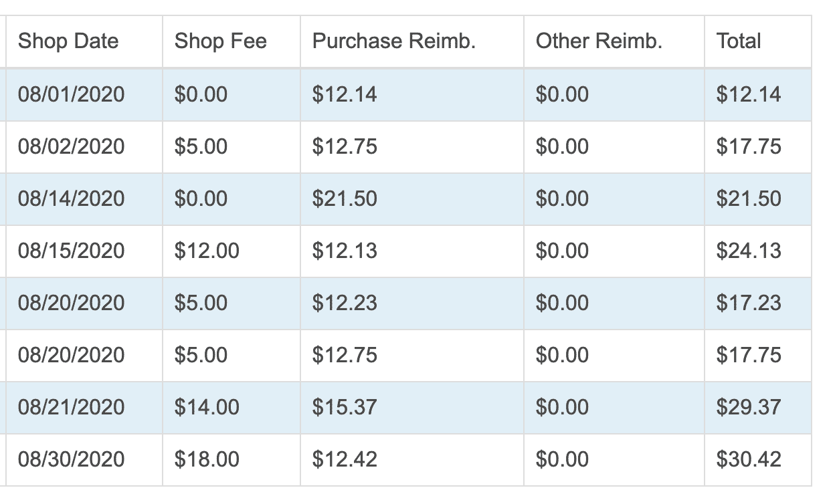The width and height of the screenshot is (835, 504).
Task: Select the 08/15/2020 shop date cell
Action: pyautogui.click(x=84, y=251)
